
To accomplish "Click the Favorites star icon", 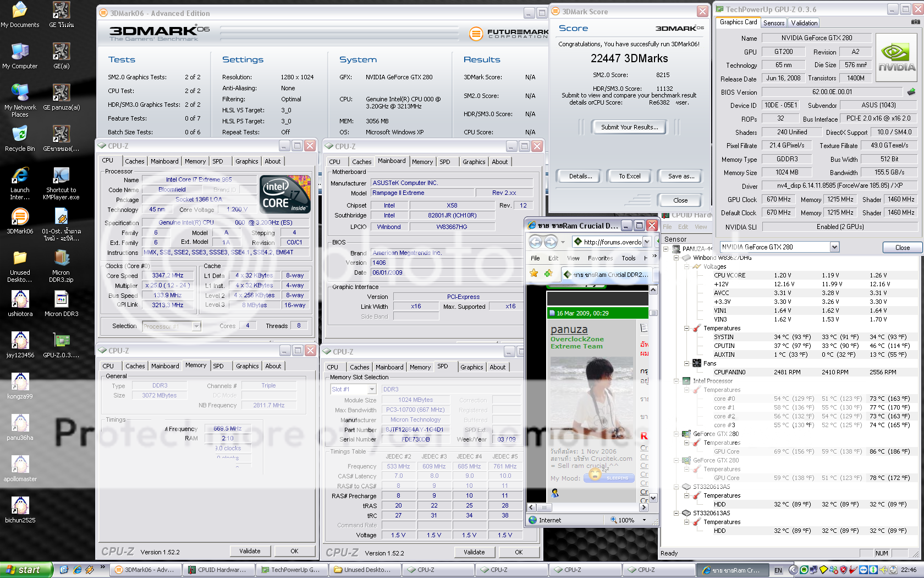I will [x=533, y=274].
